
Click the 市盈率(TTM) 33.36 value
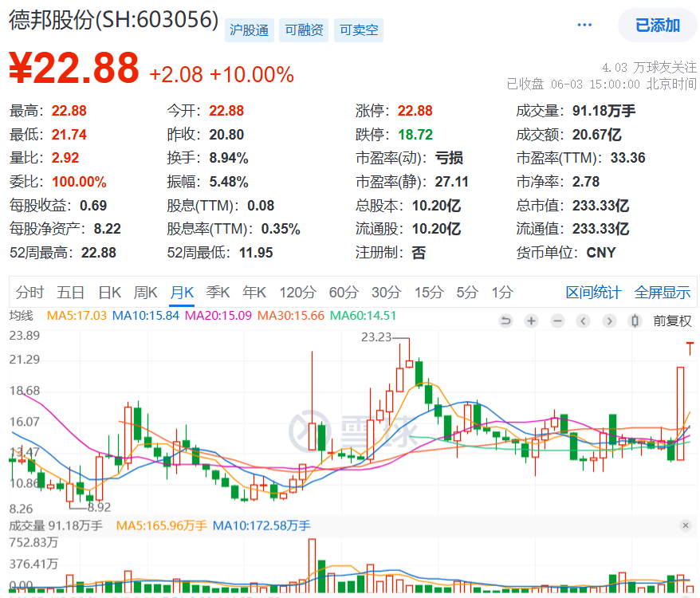[627, 158]
